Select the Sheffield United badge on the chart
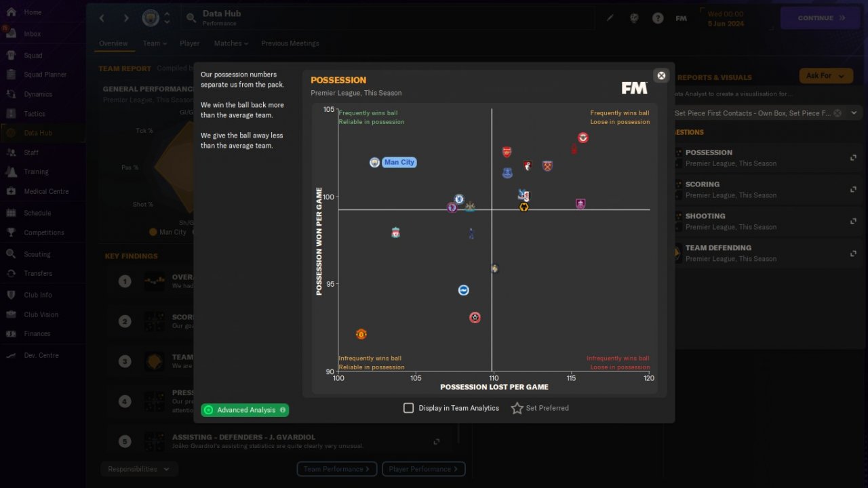This screenshot has height=488, width=868. coord(475,317)
